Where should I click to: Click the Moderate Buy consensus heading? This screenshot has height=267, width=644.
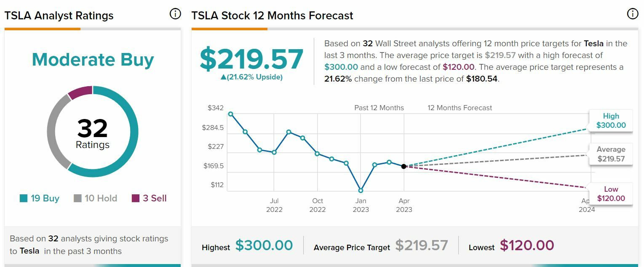(93, 60)
